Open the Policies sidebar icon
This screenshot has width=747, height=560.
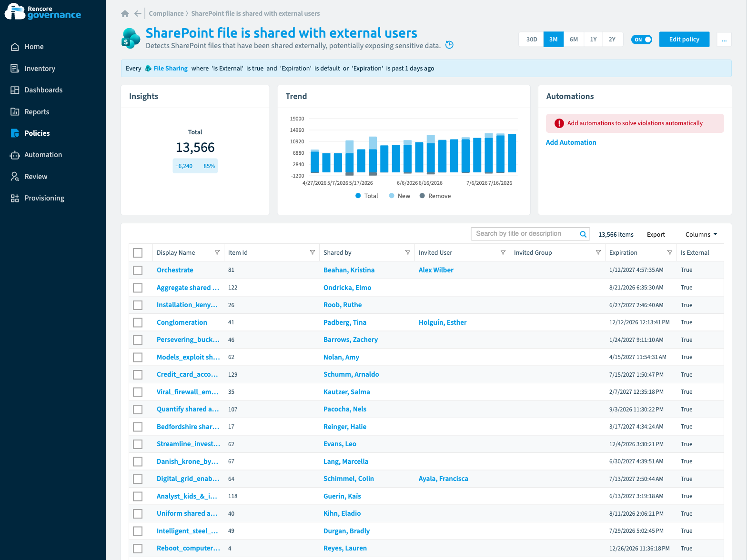[x=15, y=133]
